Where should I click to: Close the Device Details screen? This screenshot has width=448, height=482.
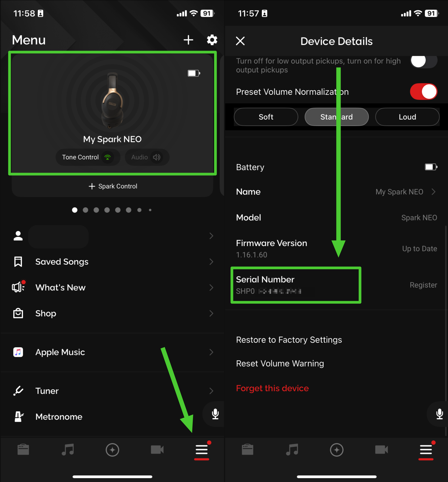pos(240,41)
